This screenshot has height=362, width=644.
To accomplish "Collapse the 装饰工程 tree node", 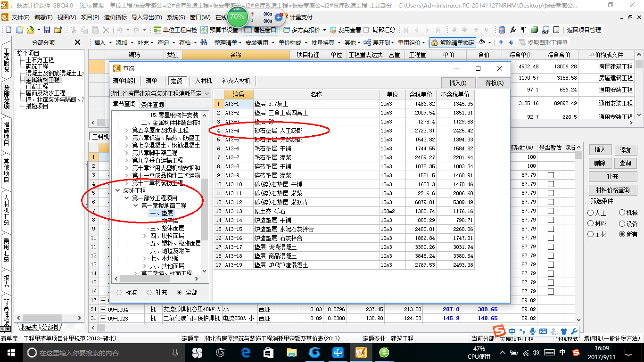I will (x=117, y=190).
